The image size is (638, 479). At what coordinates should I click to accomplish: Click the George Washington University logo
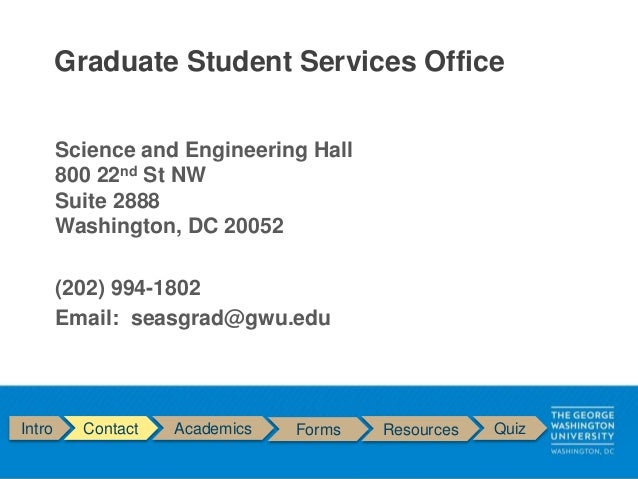[x=582, y=431]
